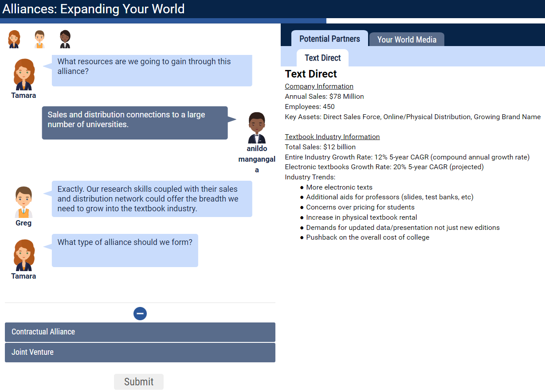Screen dimensions: 545x392
Task: Click the 'Pushback on the overall cost' bullet
Action: (x=368, y=237)
